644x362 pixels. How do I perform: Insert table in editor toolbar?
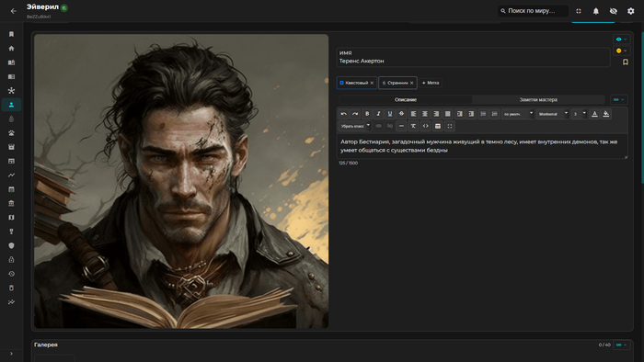(x=438, y=126)
